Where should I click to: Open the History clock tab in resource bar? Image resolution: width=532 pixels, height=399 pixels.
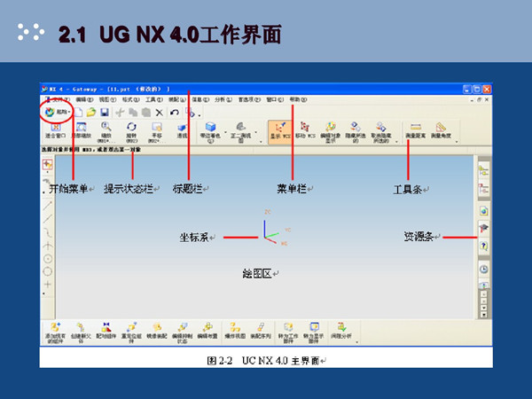click(483, 269)
